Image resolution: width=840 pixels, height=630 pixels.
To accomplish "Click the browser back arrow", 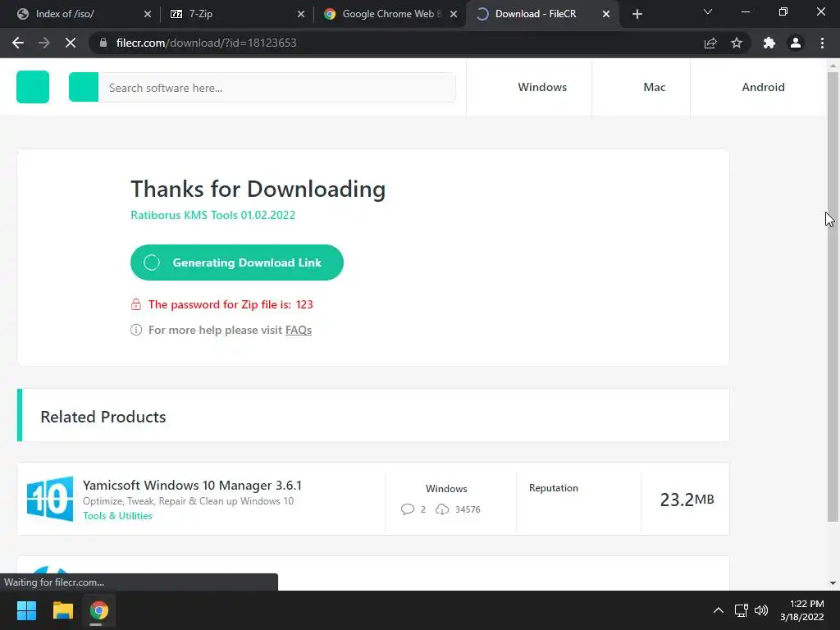I will click(x=18, y=43).
